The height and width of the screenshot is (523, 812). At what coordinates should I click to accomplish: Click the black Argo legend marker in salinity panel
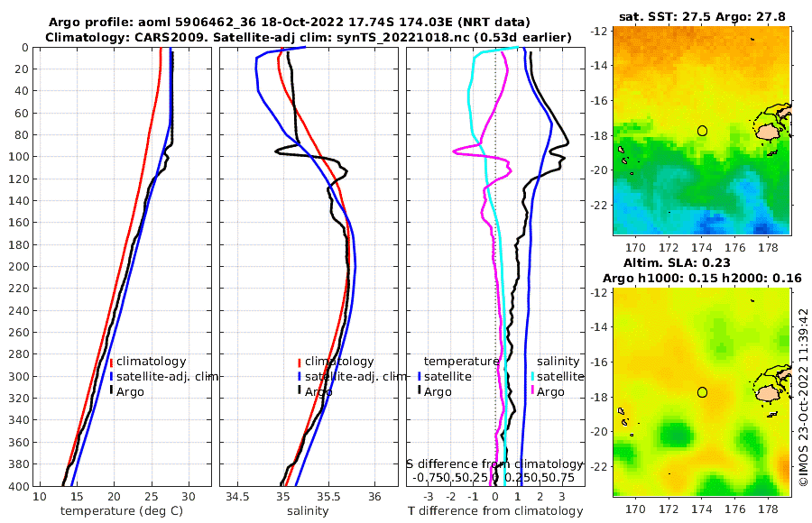click(300, 391)
